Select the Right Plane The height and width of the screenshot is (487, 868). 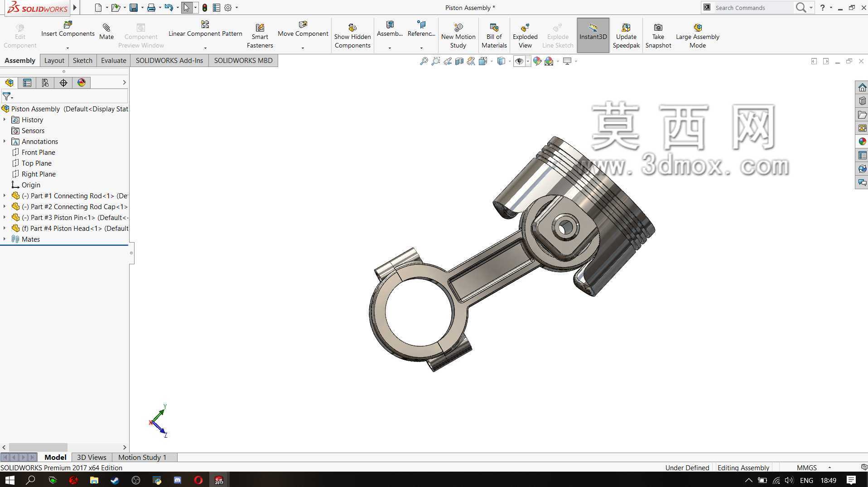pyautogui.click(x=34, y=174)
